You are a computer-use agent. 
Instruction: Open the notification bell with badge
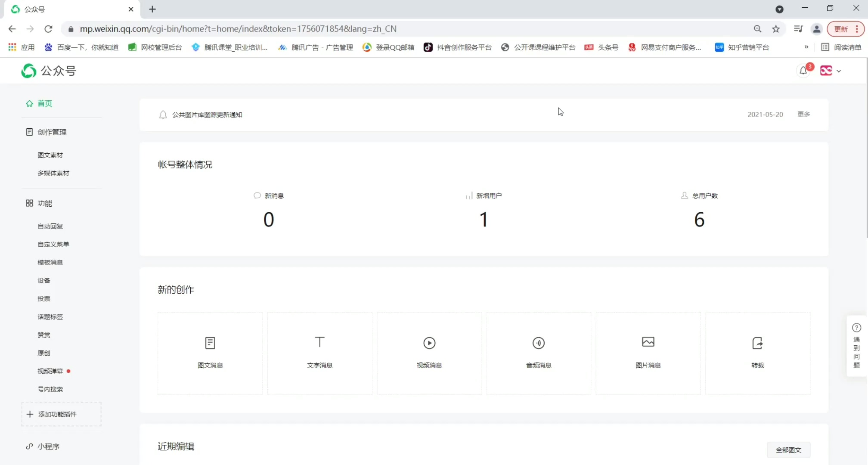pos(803,71)
